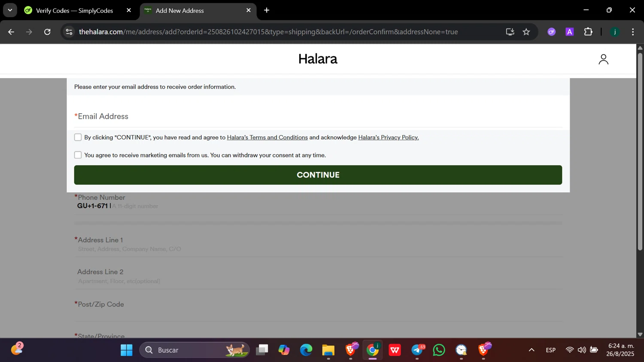Open the purple circular extension icon
The image size is (644, 362).
click(552, 32)
